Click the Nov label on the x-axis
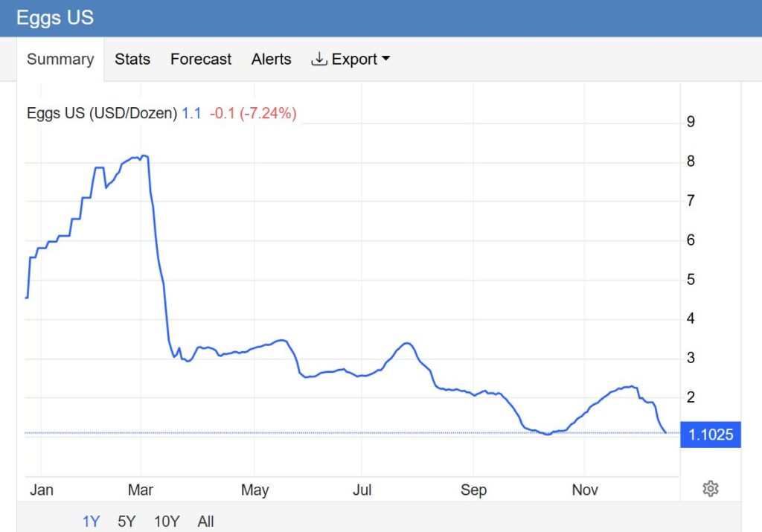762x532 pixels. [585, 490]
